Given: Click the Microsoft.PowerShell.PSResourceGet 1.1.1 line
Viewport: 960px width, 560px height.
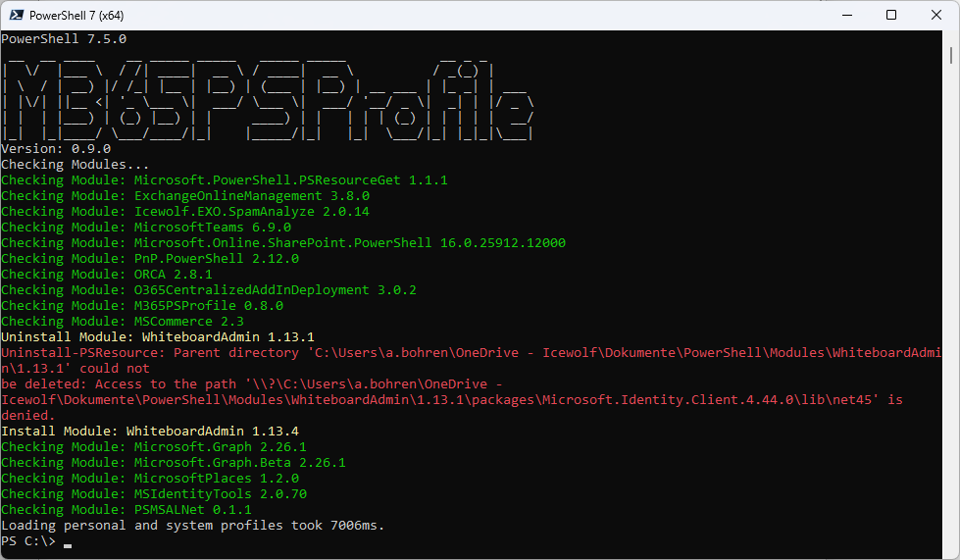Looking at the screenshot, I should [225, 179].
